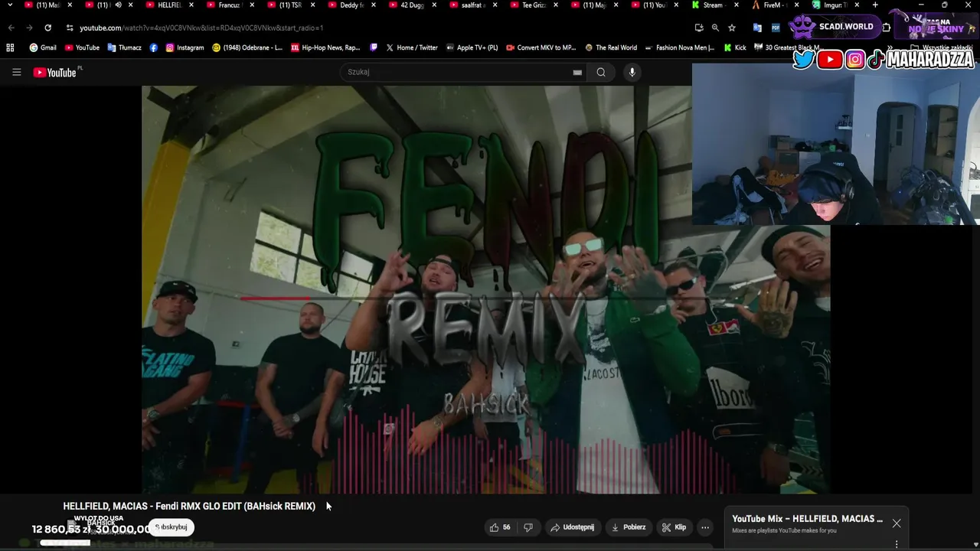
Task: Bookmark this page with star icon
Action: tap(732, 28)
